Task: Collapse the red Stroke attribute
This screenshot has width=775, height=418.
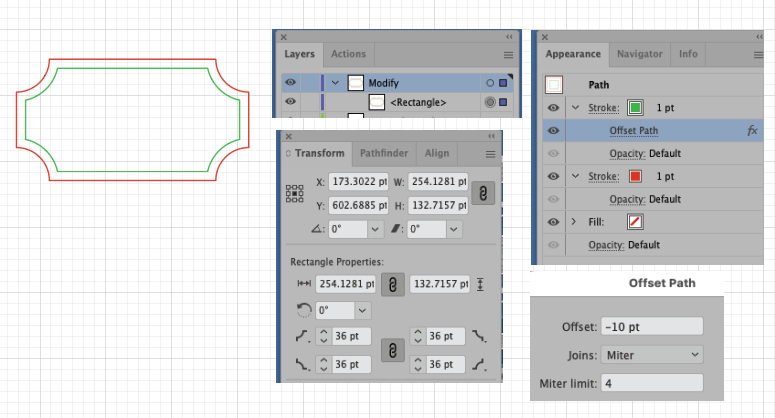Action: [575, 176]
